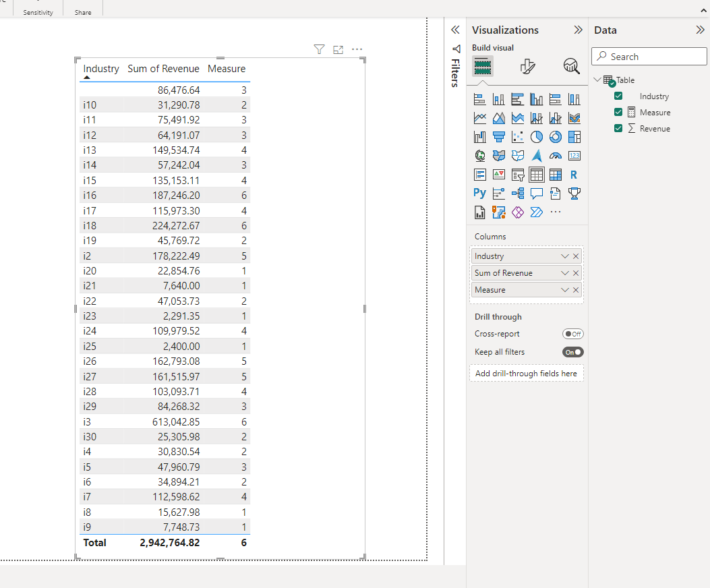The image size is (710, 588).
Task: Select the Card (123) visual
Action: click(574, 156)
